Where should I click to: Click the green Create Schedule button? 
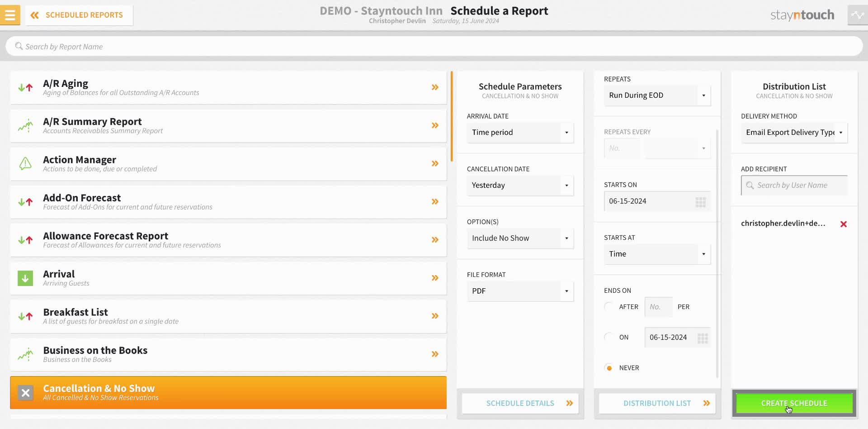point(794,403)
